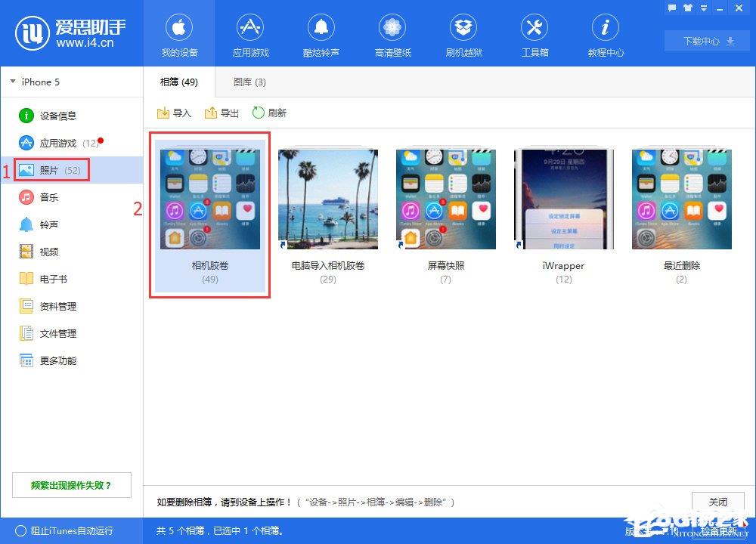756x544 pixels.
Task: Toggle 阻止iTunes自动运行 option
Action: click(64, 530)
